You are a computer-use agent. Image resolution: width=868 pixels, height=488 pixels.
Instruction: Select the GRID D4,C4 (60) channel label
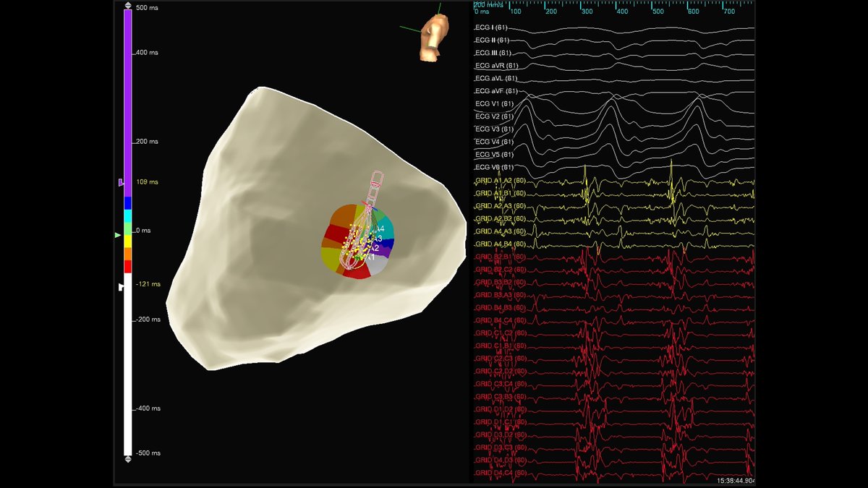tap(500, 473)
